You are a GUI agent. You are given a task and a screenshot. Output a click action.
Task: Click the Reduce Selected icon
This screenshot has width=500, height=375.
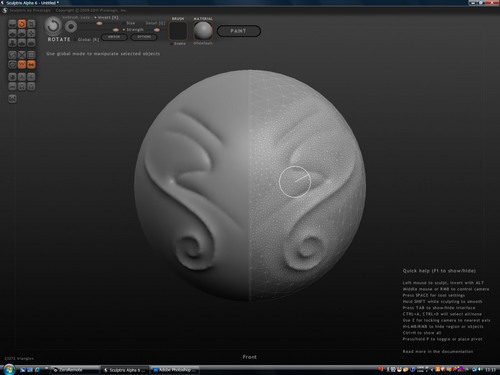pyautogui.click(x=22, y=55)
